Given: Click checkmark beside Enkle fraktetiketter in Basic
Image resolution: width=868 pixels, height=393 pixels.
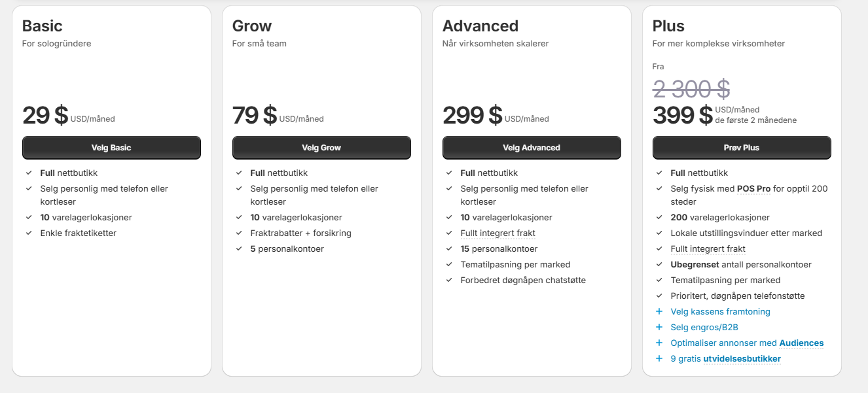Looking at the screenshot, I should tap(29, 233).
